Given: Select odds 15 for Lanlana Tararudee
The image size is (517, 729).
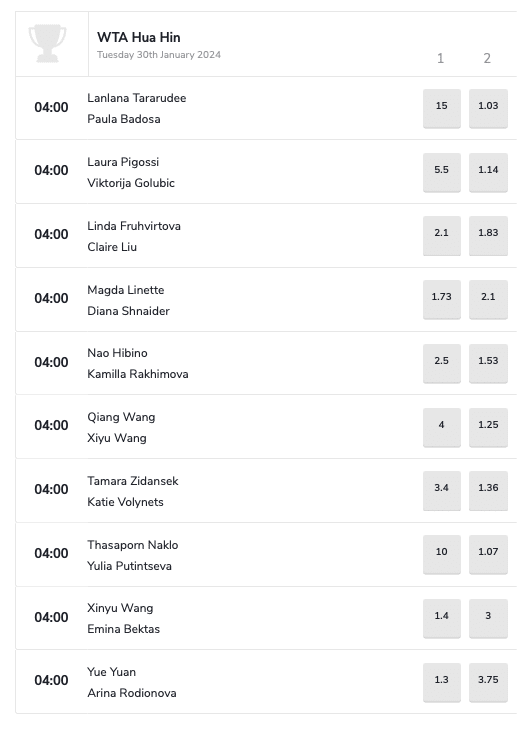Looking at the screenshot, I should tap(442, 108).
